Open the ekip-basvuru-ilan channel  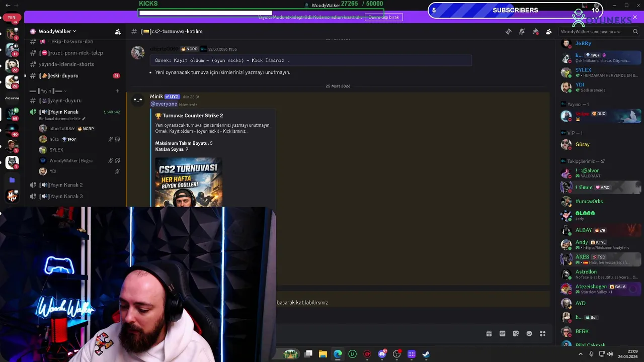(x=75, y=42)
